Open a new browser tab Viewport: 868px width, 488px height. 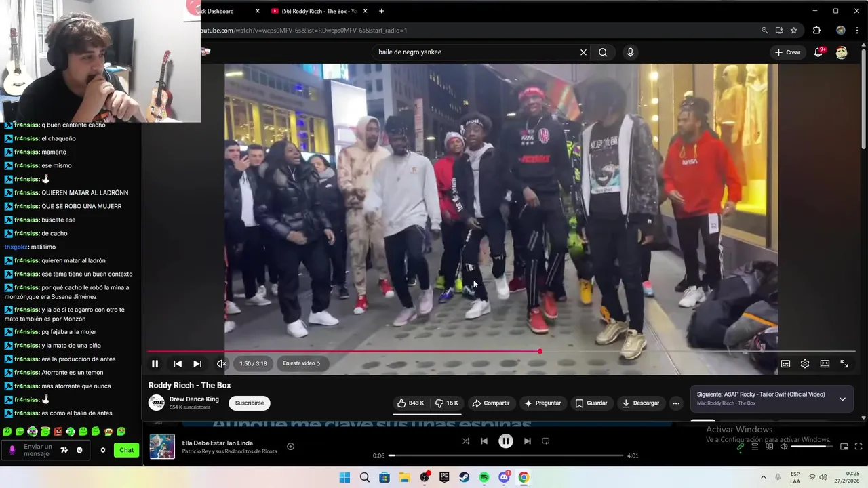point(381,11)
